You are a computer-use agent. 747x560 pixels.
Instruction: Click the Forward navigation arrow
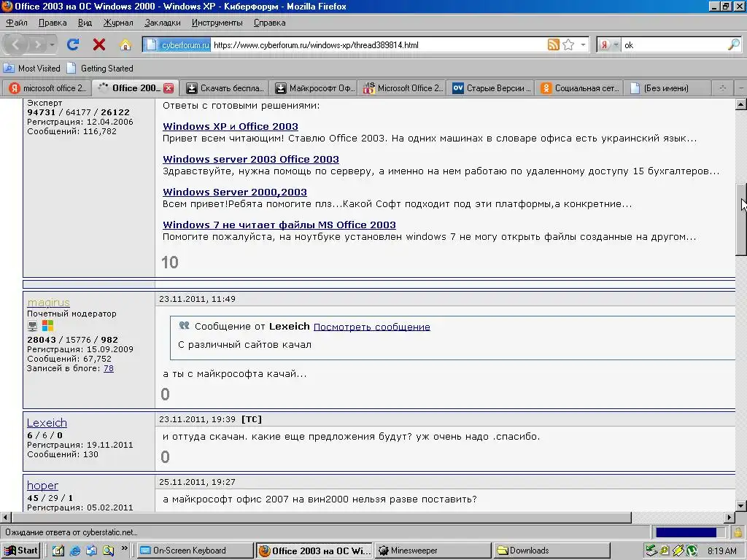click(36, 44)
